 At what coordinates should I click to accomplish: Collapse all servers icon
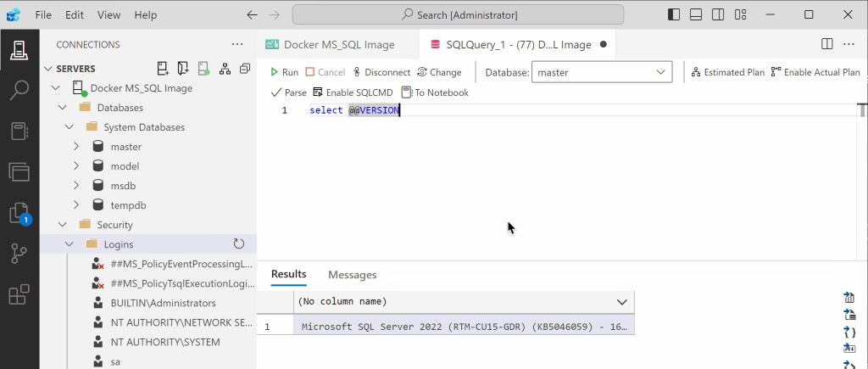245,69
